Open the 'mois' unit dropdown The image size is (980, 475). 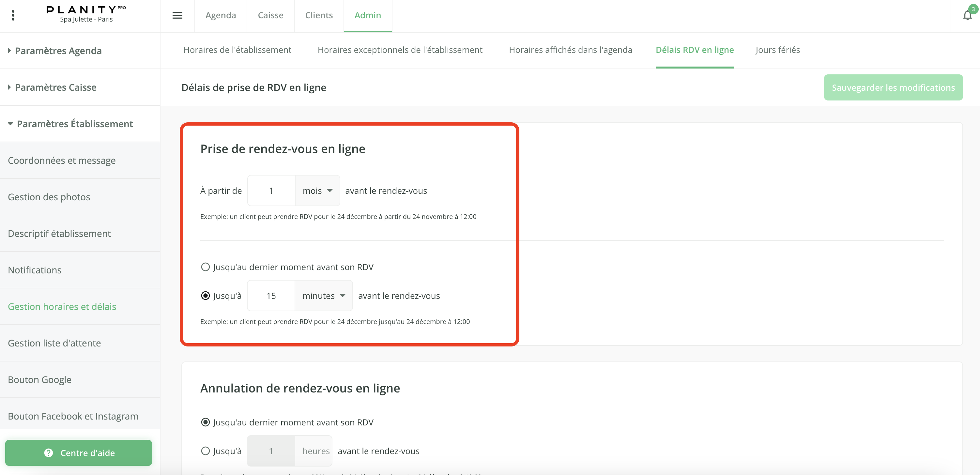click(x=318, y=191)
